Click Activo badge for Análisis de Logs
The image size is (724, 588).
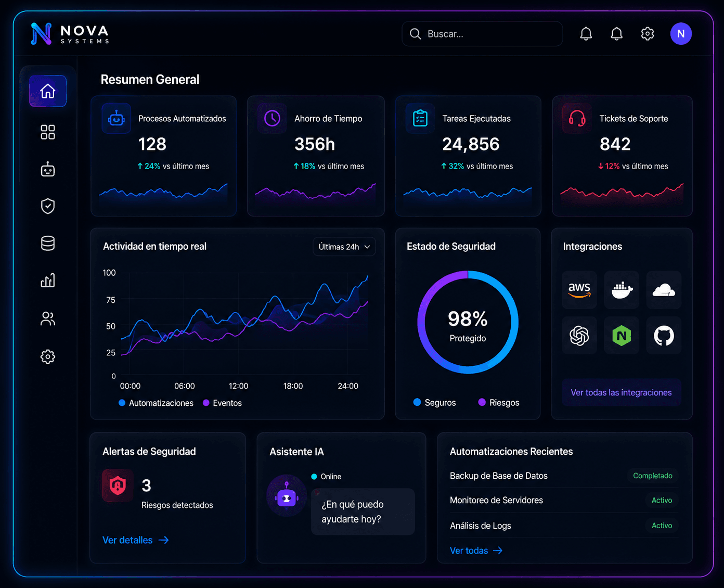pos(662,526)
